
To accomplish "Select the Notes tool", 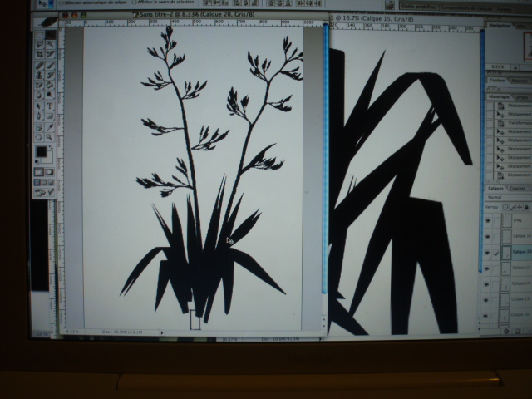I will 39,127.
